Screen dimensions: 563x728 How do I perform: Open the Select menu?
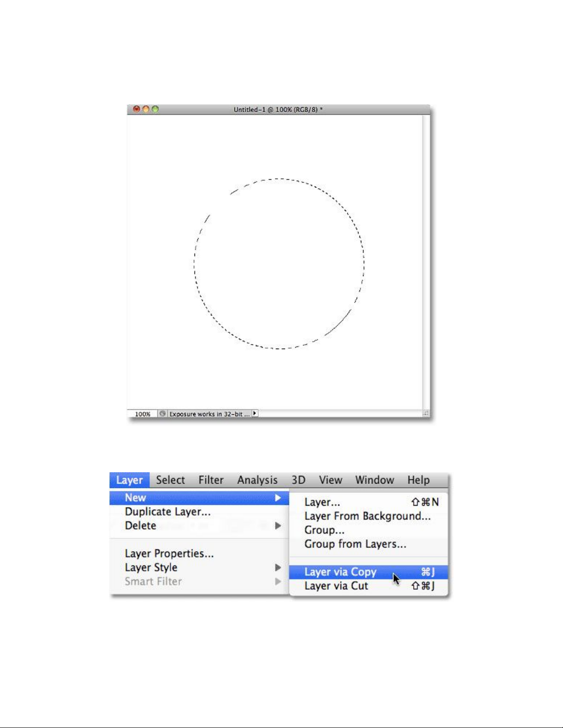coord(170,480)
